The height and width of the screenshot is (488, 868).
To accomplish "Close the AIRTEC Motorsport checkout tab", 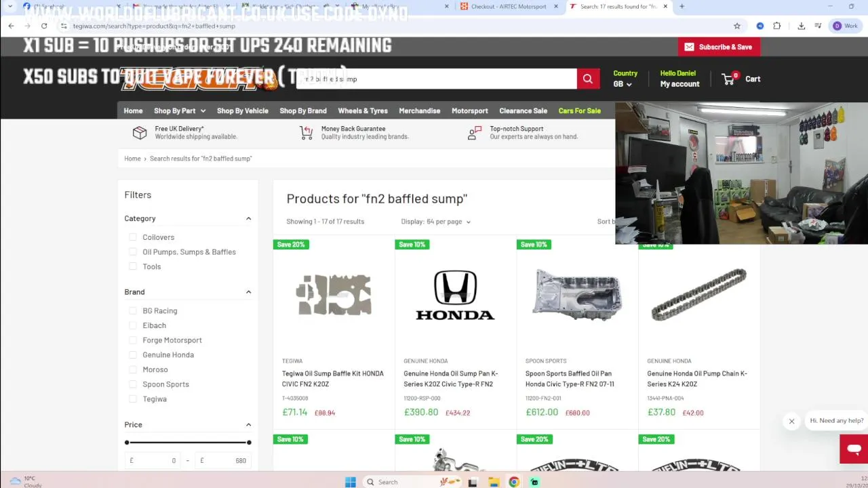I will (x=556, y=7).
